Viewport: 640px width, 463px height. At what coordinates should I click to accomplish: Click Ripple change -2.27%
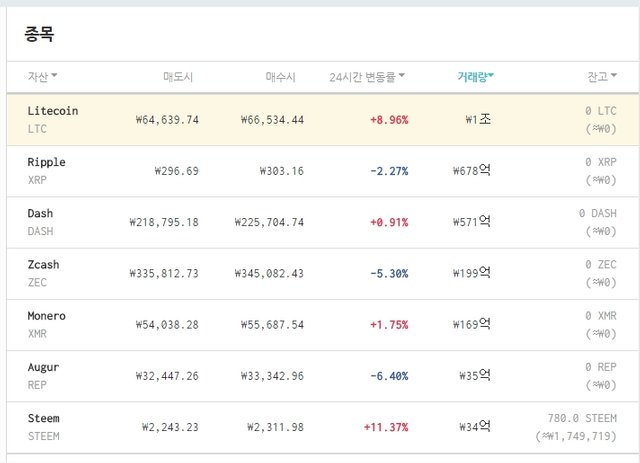(x=389, y=171)
